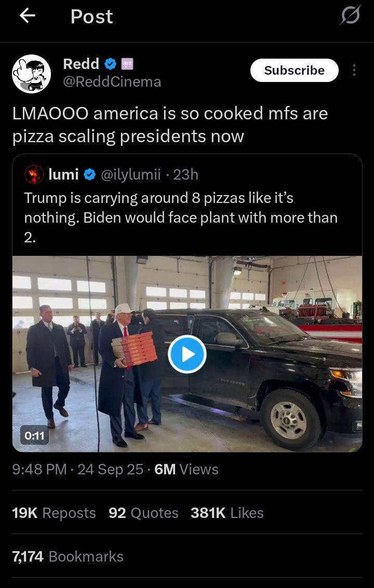374x588 pixels.
Task: Play the quoted video
Action: point(187,354)
